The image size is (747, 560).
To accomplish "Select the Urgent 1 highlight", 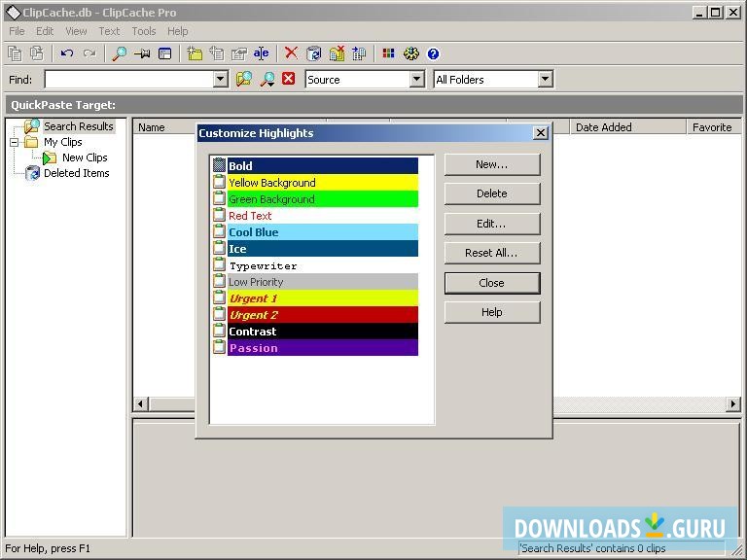I will click(x=315, y=298).
